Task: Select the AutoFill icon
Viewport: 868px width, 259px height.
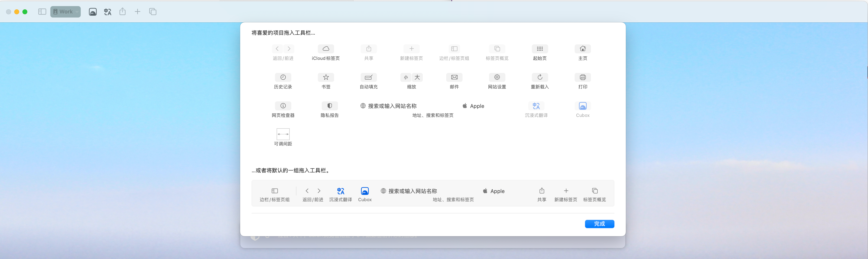Action: [x=368, y=77]
